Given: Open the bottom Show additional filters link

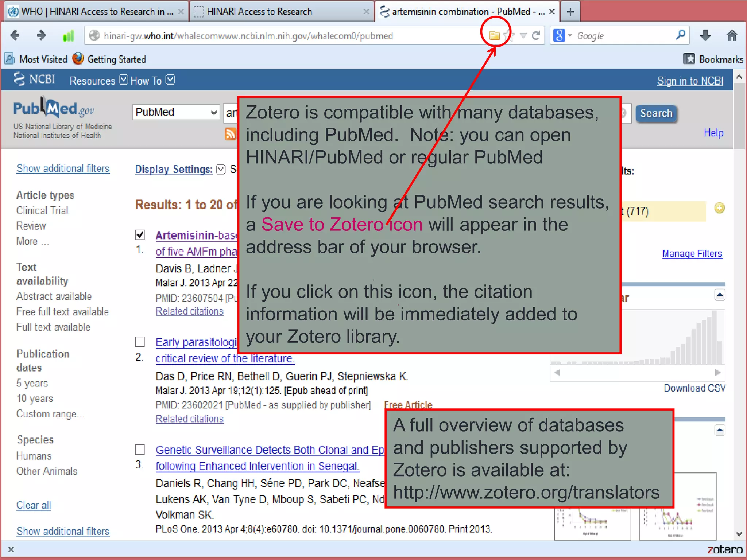Looking at the screenshot, I should (63, 531).
